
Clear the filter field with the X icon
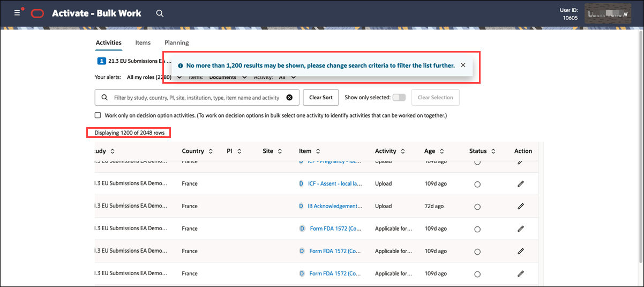289,98
